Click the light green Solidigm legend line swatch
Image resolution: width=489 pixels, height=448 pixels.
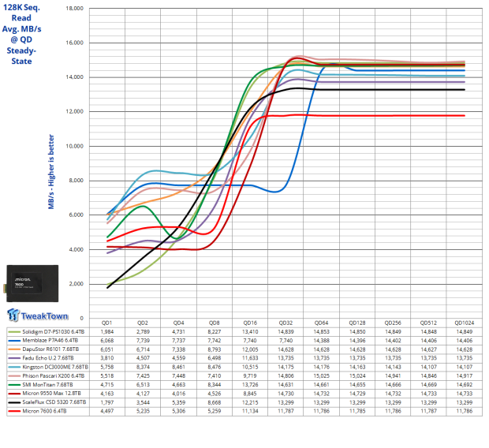(14, 332)
